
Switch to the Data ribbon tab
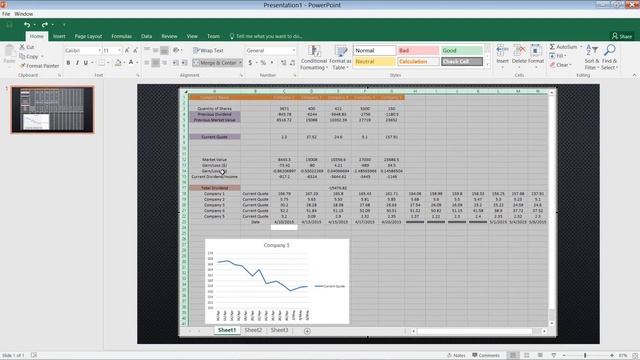pyautogui.click(x=147, y=36)
